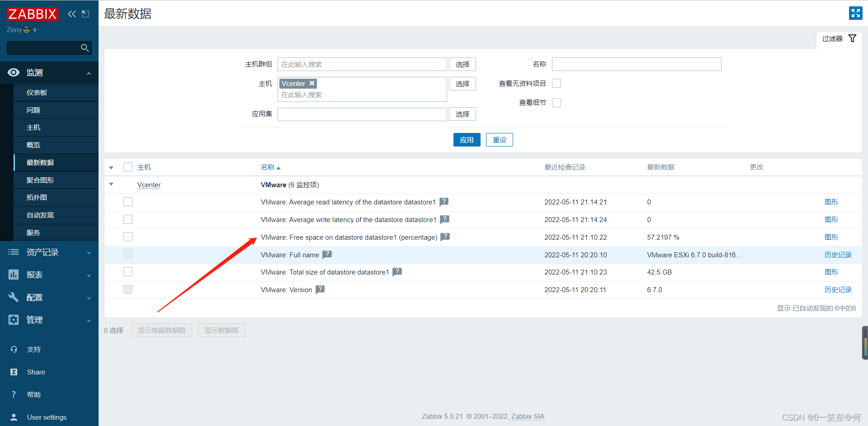
Task: Open Screens menu item
Action: click(x=56, y=180)
